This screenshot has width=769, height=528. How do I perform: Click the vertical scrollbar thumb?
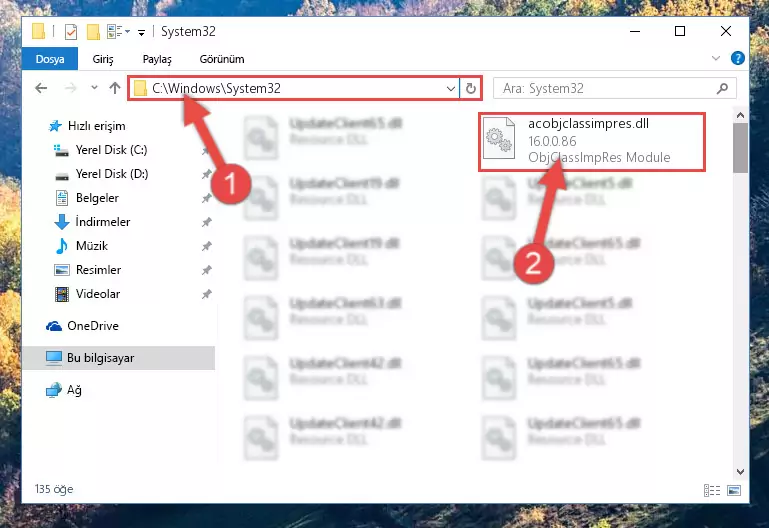click(741, 148)
